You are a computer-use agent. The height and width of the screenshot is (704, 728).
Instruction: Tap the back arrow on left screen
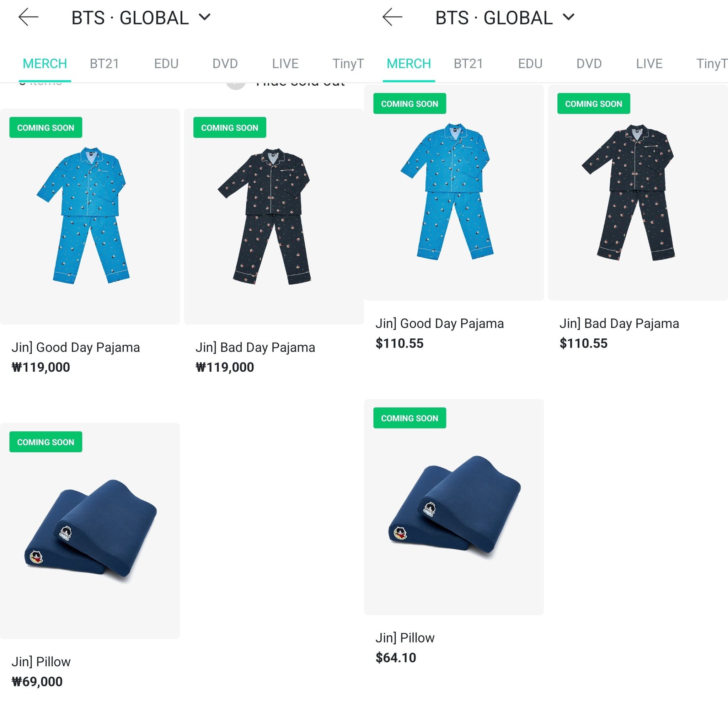click(28, 17)
